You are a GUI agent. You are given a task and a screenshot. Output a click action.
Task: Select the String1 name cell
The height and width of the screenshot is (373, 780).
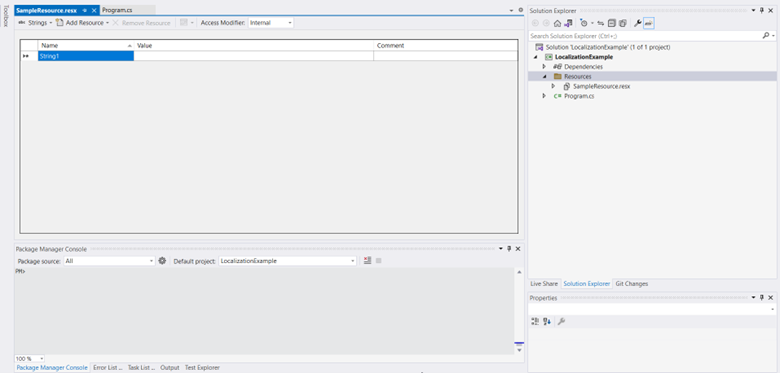click(x=86, y=56)
